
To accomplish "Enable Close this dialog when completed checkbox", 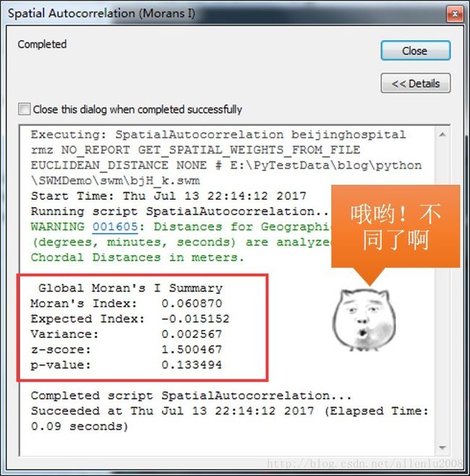I will click(25, 109).
